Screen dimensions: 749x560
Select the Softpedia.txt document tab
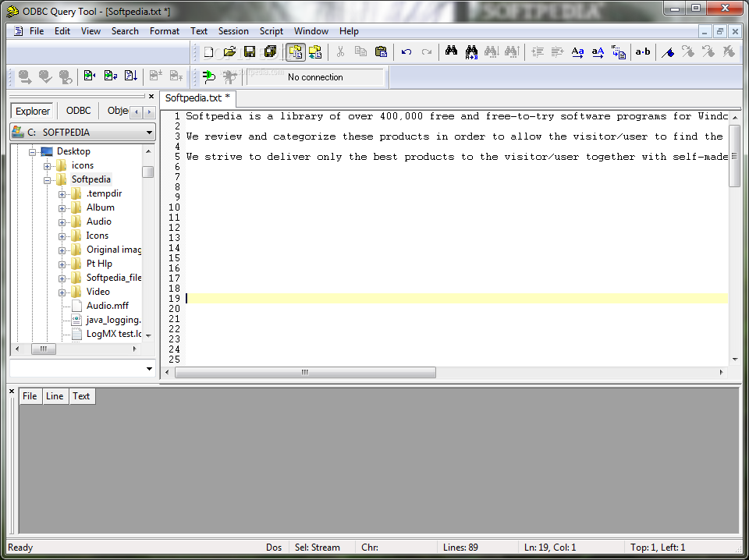197,97
